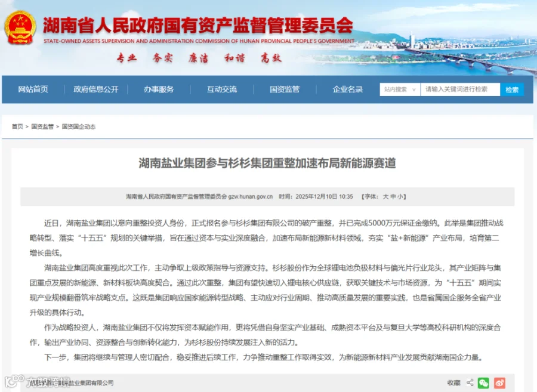
Task: Share article via WeChat icon
Action: click(483, 383)
